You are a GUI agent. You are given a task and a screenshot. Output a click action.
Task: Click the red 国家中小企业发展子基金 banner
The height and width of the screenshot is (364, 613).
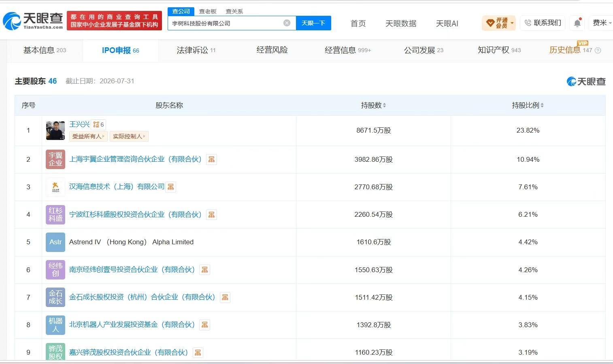click(114, 21)
